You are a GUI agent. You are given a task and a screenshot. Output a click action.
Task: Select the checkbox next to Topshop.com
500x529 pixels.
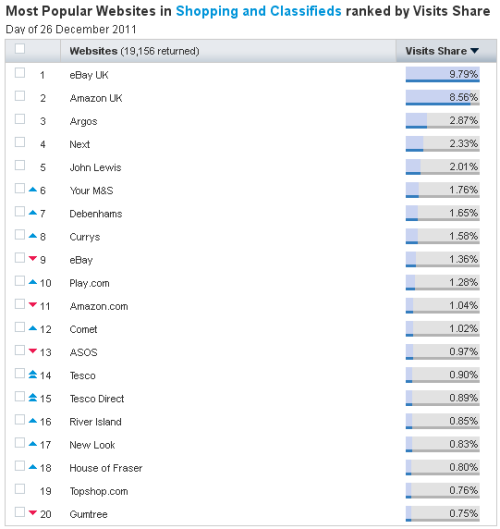click(20, 489)
